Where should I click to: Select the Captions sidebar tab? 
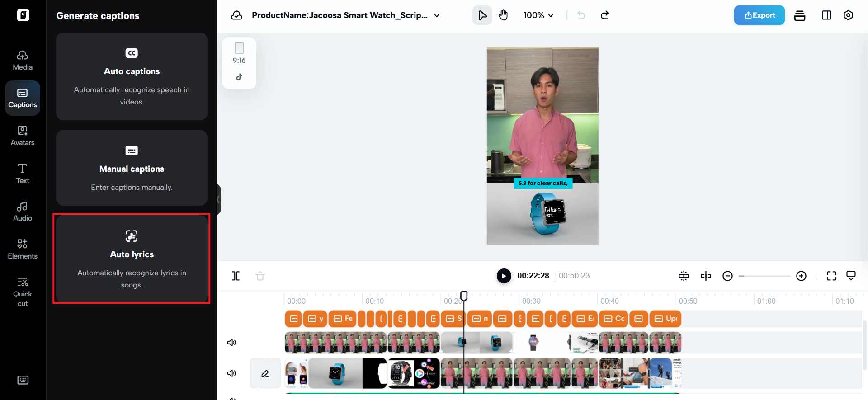(x=23, y=98)
